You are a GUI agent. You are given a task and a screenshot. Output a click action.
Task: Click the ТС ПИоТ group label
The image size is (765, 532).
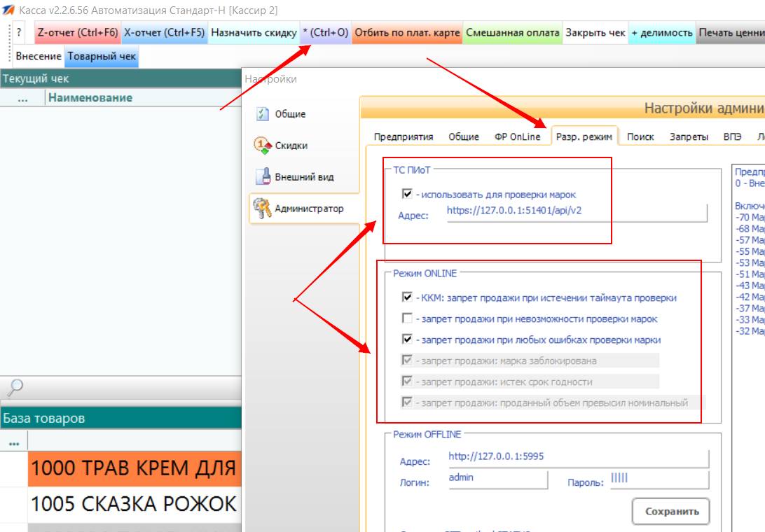(412, 170)
